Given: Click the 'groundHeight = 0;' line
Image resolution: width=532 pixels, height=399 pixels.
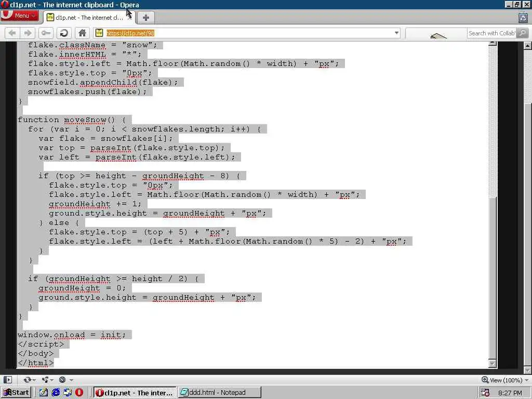Looking at the screenshot, I should tap(82, 288).
